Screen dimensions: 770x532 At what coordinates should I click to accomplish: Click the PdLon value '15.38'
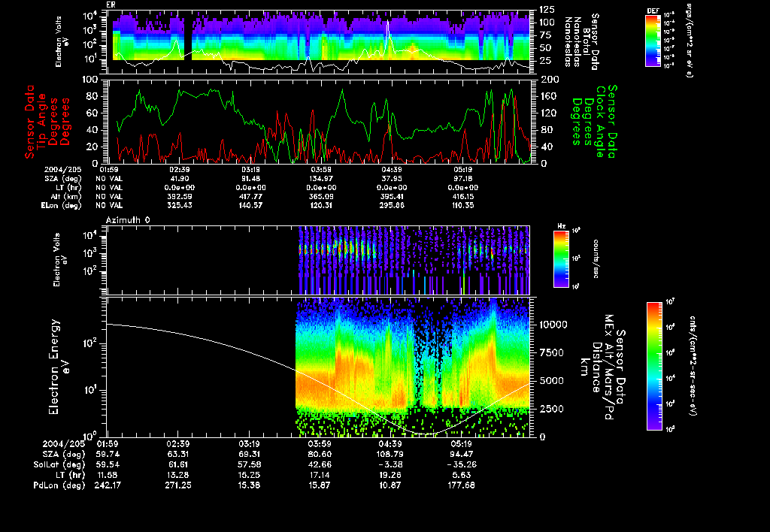pos(250,485)
